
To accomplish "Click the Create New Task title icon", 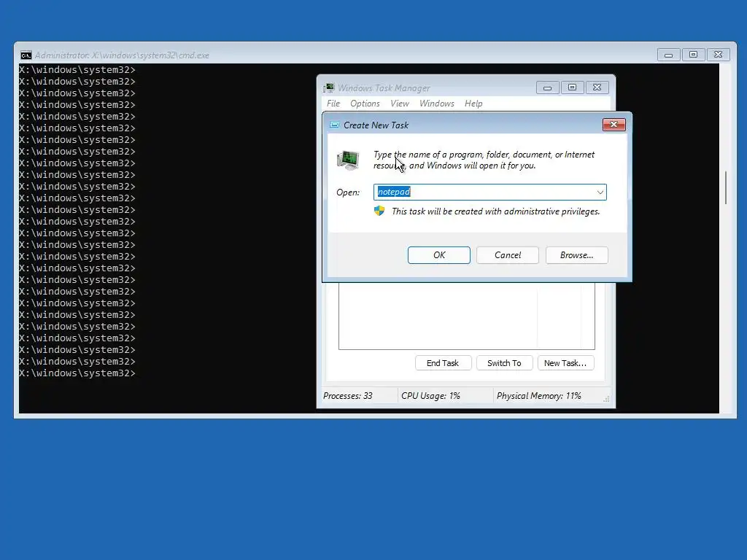I will pos(334,125).
